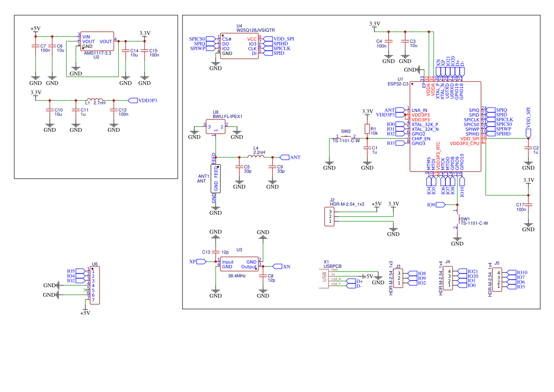Select inductor L1 2.7nH symbol
554x392 pixels.
[95, 100]
